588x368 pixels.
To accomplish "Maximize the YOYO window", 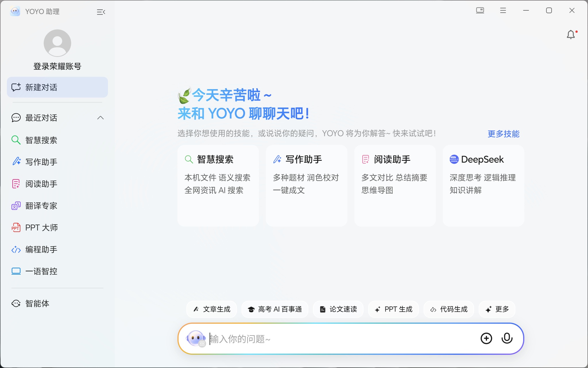I will click(x=549, y=11).
